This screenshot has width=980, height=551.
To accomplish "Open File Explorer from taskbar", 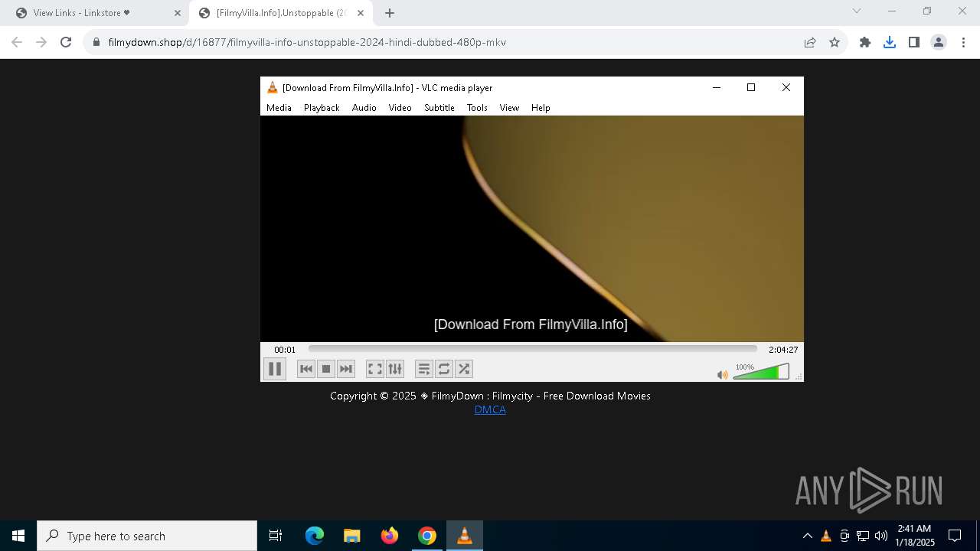I will coord(351,536).
